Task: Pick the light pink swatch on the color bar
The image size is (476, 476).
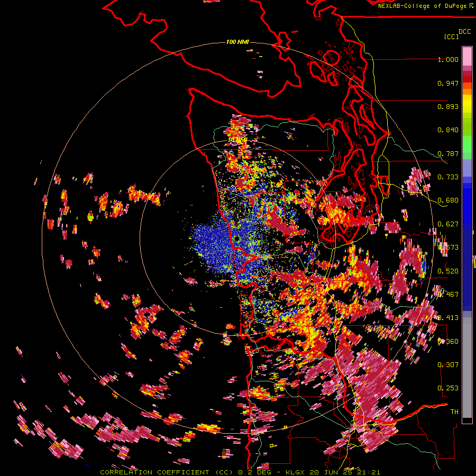Action: pos(467,56)
